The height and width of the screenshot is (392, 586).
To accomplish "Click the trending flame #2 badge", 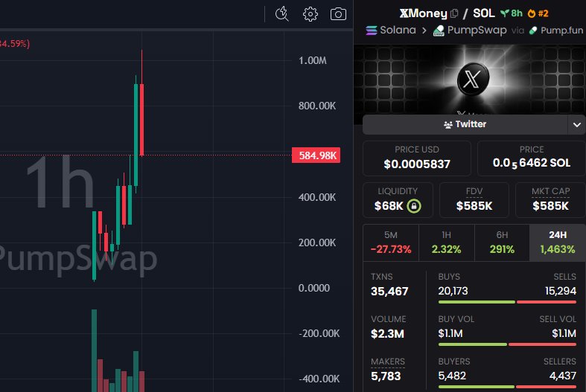I will tap(537, 13).
